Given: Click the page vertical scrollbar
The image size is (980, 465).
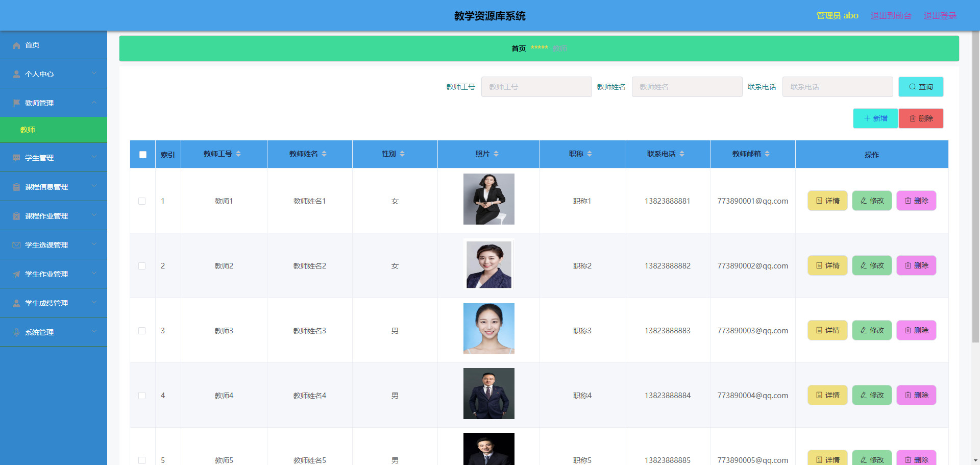Looking at the screenshot, I should [x=975, y=186].
